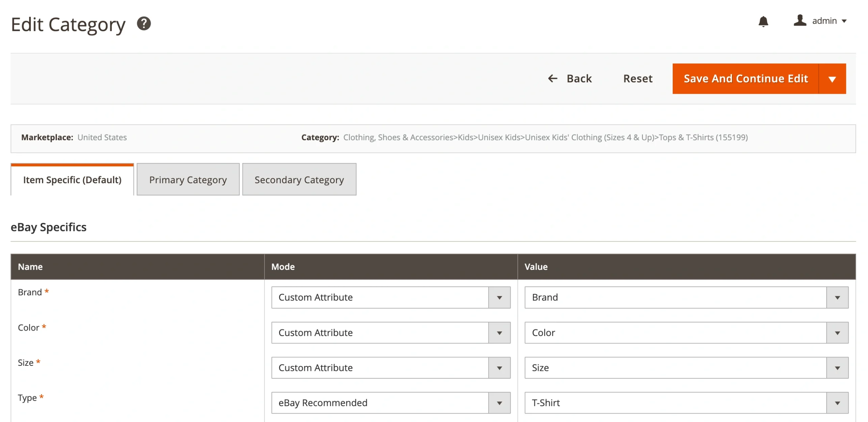This screenshot has height=422, width=868.
Task: Expand the Save And Continue Edit arrow
Action: pos(832,79)
